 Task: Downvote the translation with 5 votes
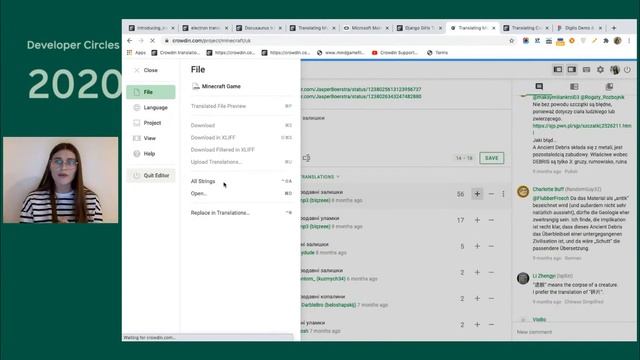click(x=491, y=246)
